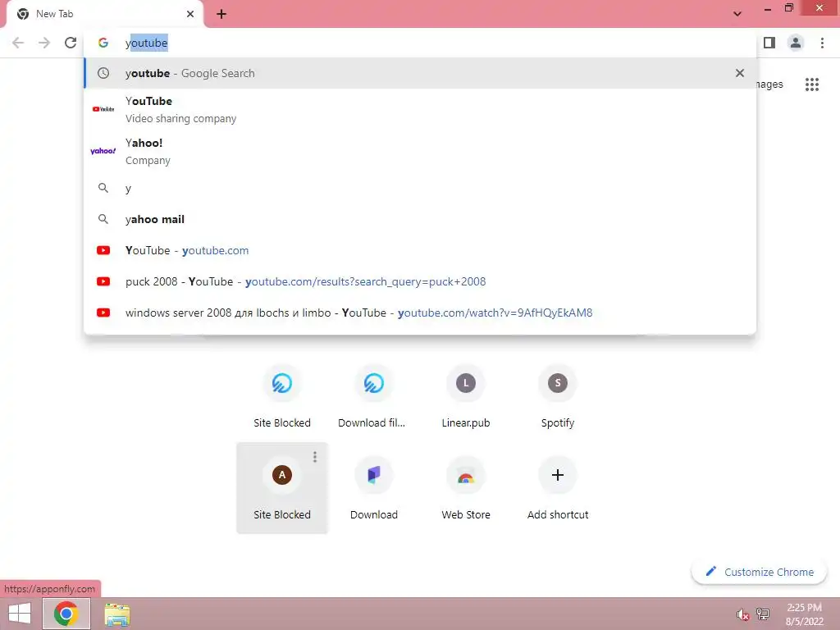Open the Spotify shortcut
This screenshot has width=840, height=630.
pyautogui.click(x=557, y=397)
